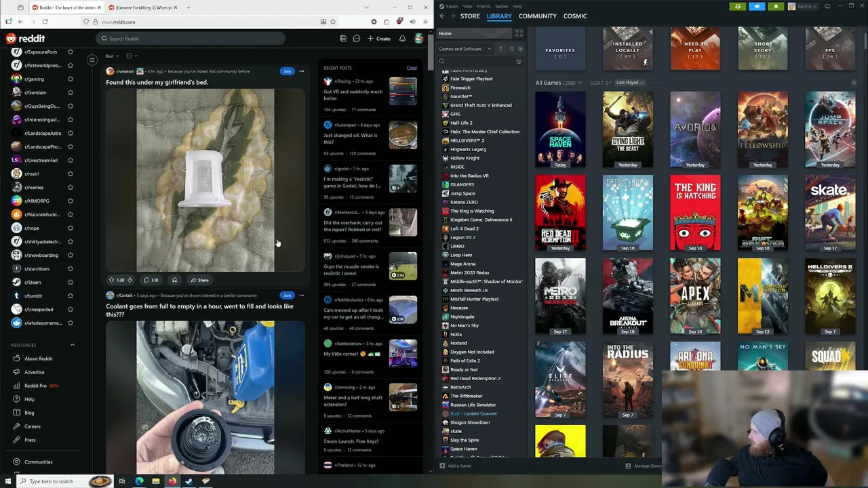Click the Reddit advertise icon in header
The image size is (868, 488).
pos(343,39)
